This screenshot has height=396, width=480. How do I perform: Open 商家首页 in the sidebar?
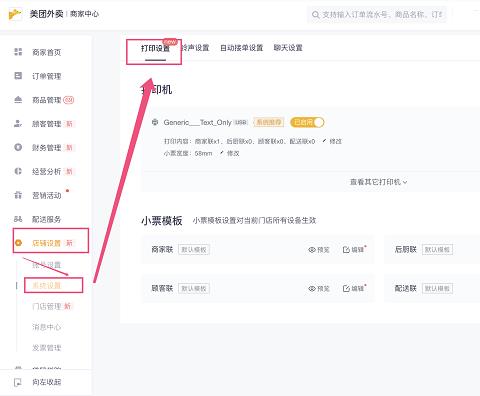pyautogui.click(x=47, y=52)
